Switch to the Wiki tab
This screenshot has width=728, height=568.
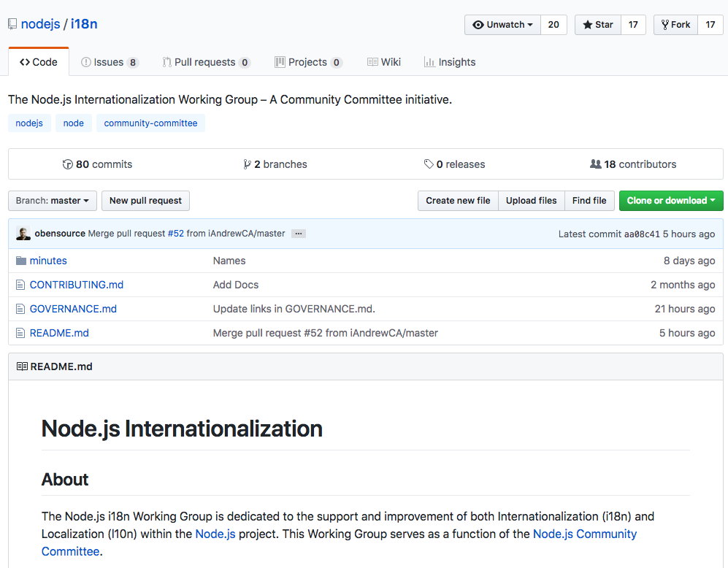tap(384, 62)
